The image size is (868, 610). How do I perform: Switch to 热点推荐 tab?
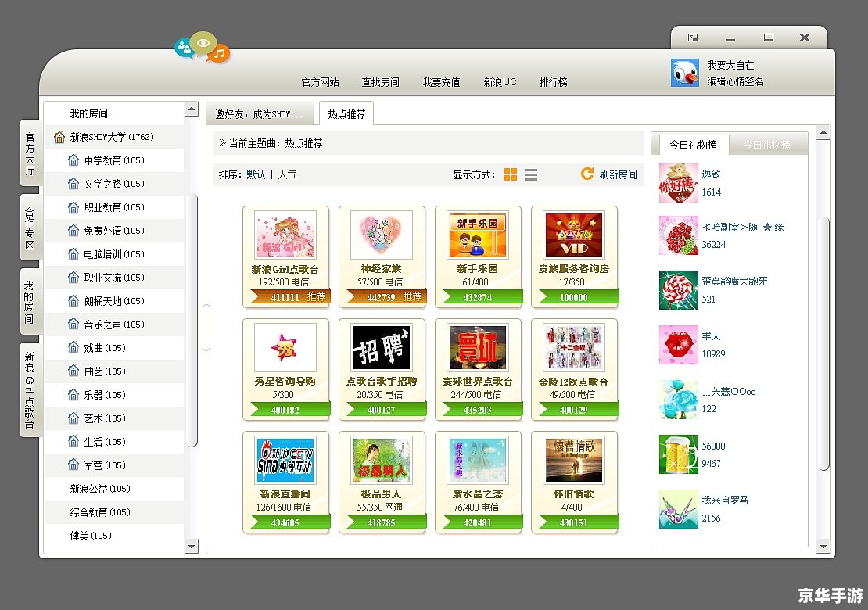[x=346, y=113]
